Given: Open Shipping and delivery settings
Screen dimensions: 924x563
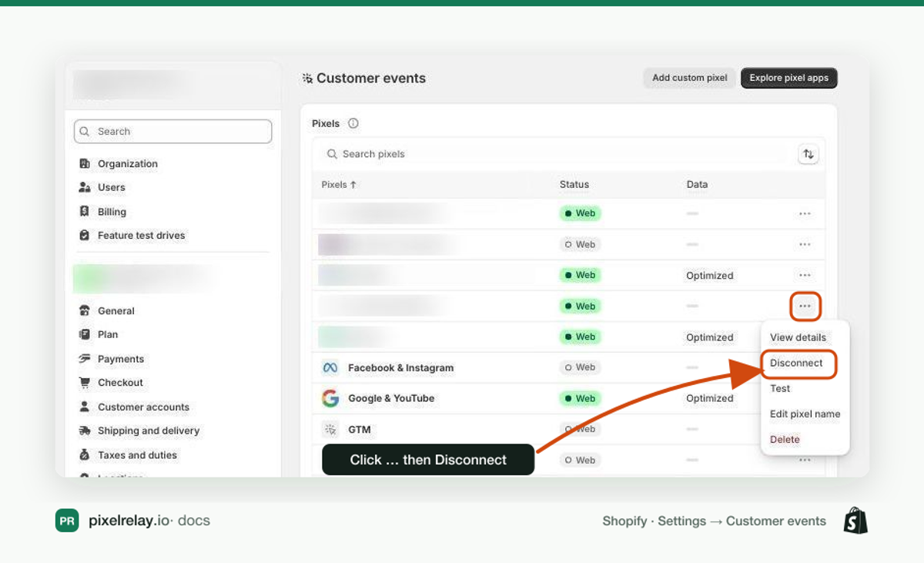Looking at the screenshot, I should pyautogui.click(x=149, y=431).
